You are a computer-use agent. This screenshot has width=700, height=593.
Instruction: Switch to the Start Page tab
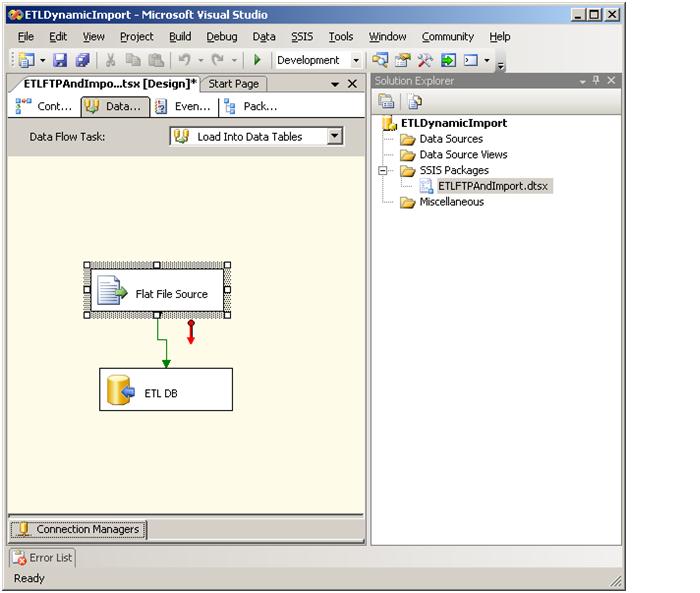pos(233,84)
